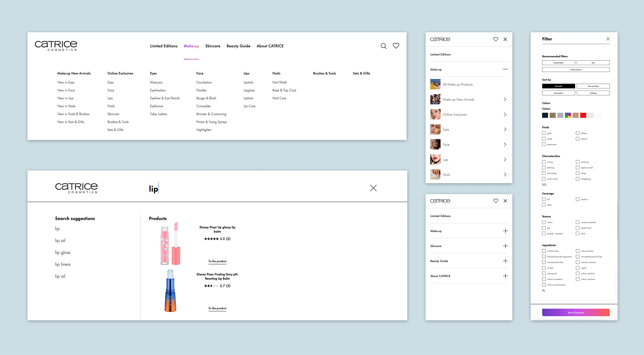Screen dimensions: 644x355
Task: Click the CATRICE logo in the search overlay
Action: point(76,188)
